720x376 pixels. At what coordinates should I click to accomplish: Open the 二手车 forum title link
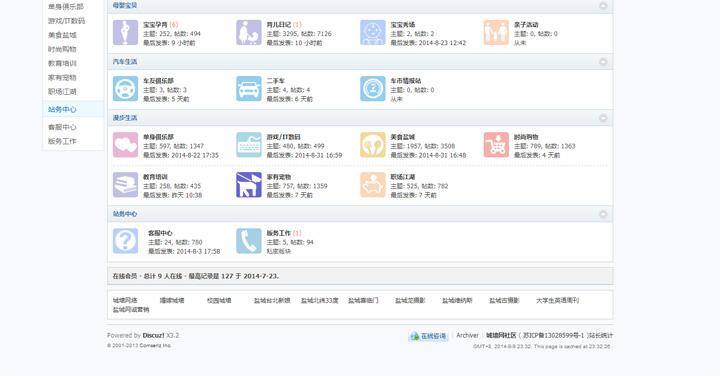pos(276,81)
